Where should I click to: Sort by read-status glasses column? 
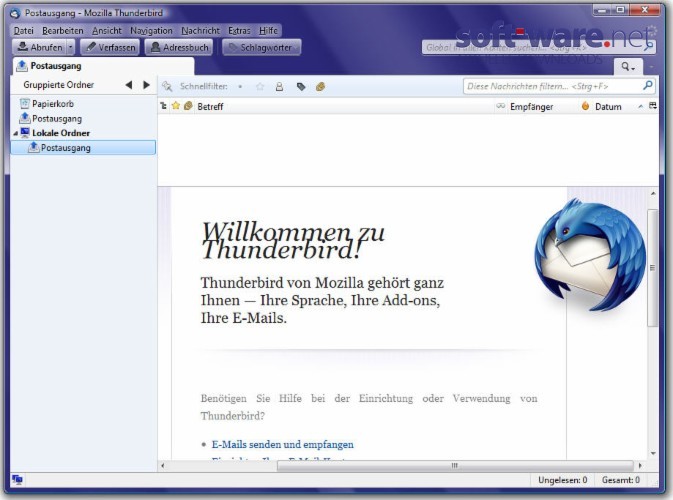tap(500, 106)
